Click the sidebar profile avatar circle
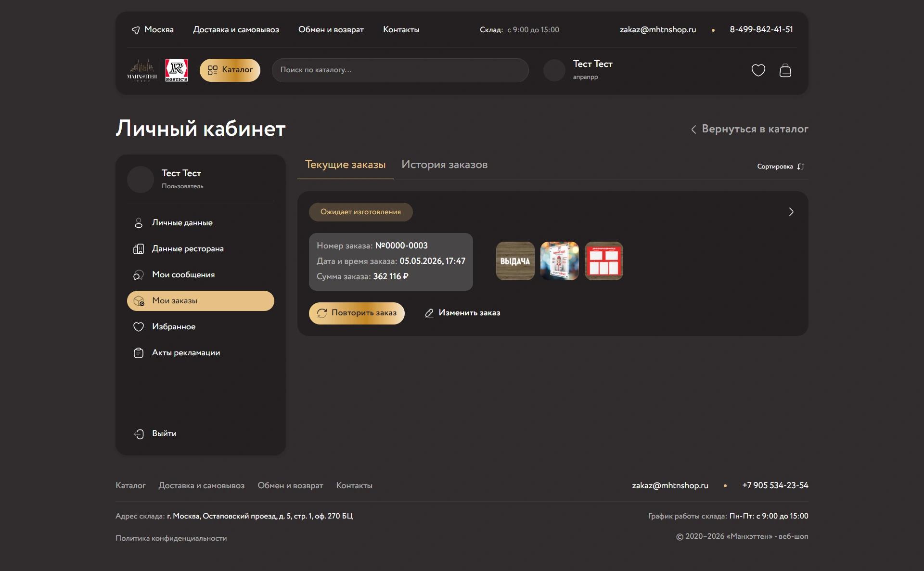The image size is (924, 571). tap(141, 180)
